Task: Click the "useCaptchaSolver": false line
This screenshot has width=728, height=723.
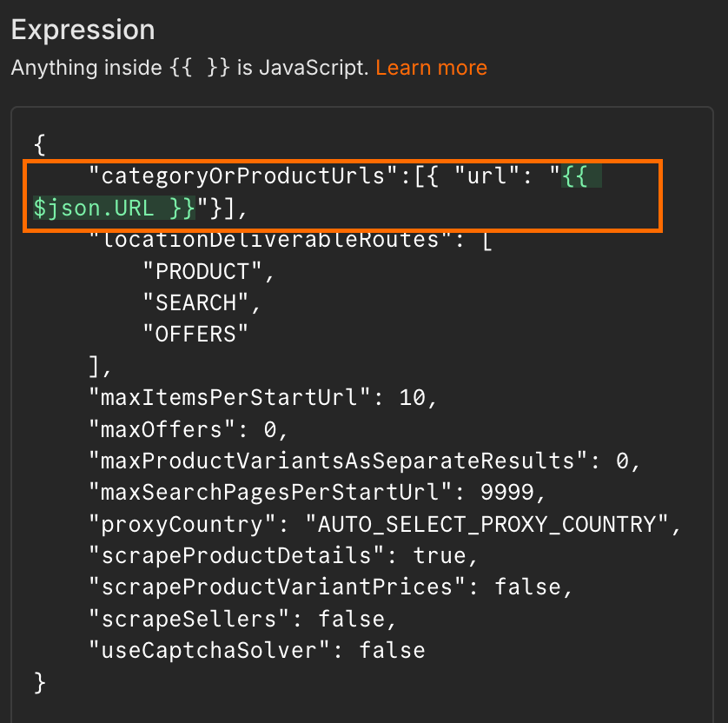Action: [257, 651]
